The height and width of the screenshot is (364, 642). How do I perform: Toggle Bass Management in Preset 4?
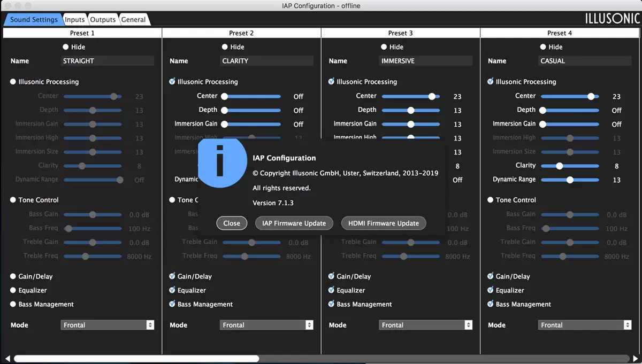491,304
